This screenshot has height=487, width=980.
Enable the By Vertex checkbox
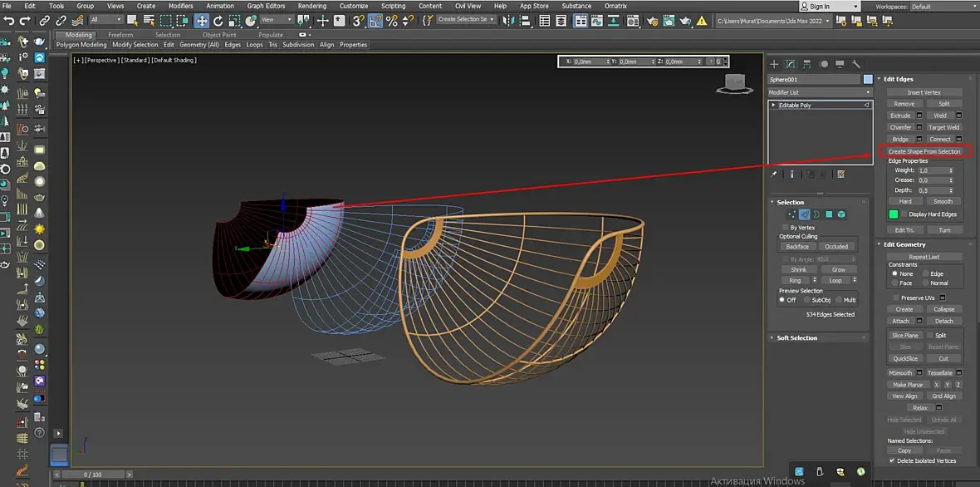[786, 227]
